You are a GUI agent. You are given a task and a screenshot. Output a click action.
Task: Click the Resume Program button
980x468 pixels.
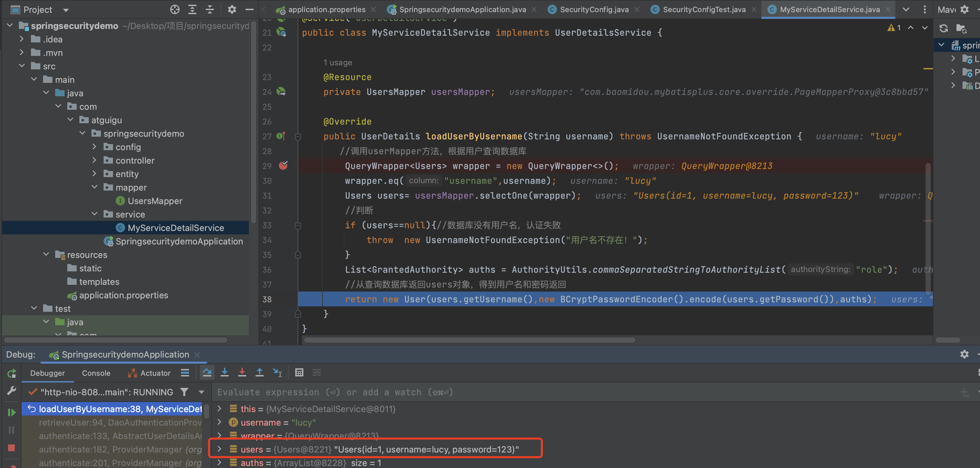(11, 412)
